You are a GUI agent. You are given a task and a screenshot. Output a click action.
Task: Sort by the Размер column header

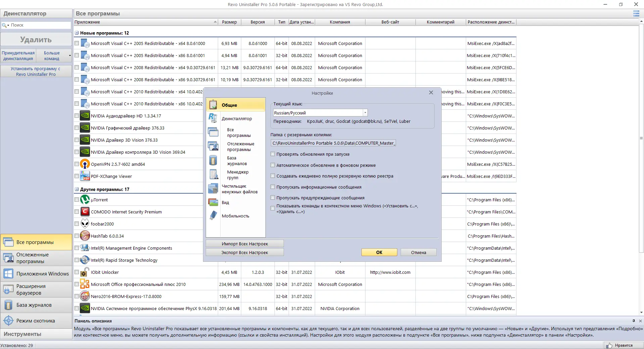point(229,22)
